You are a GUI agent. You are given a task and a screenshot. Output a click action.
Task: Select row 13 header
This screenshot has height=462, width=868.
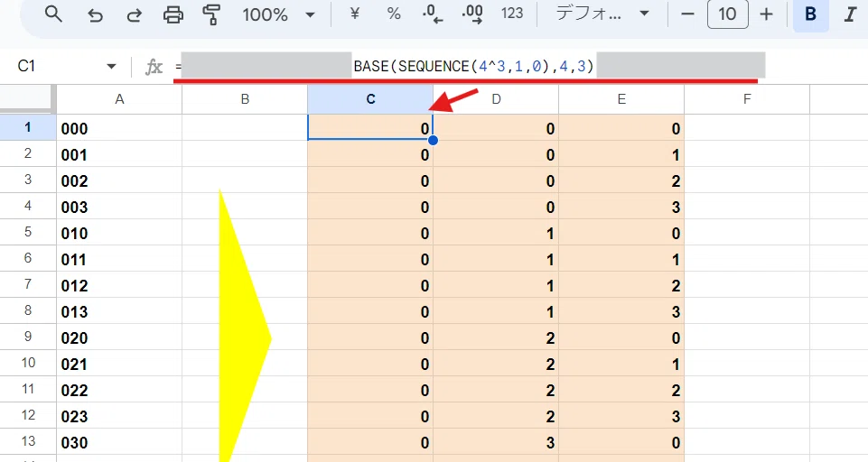pyautogui.click(x=28, y=441)
